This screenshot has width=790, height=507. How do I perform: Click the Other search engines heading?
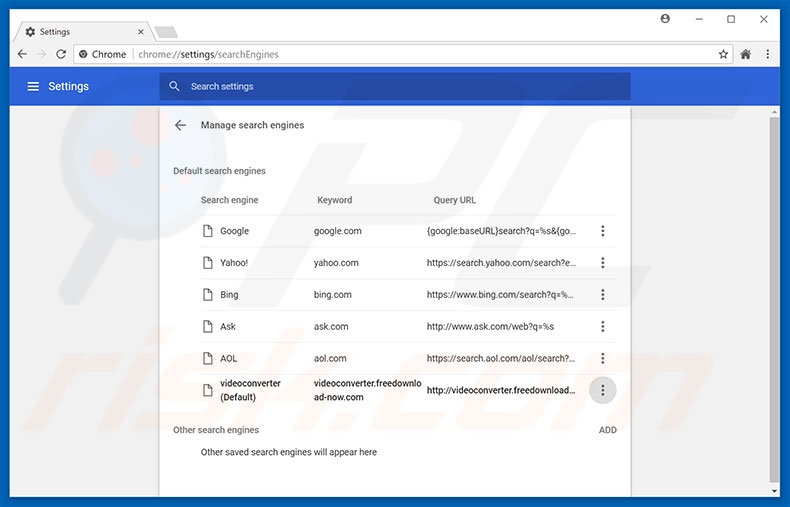click(216, 430)
